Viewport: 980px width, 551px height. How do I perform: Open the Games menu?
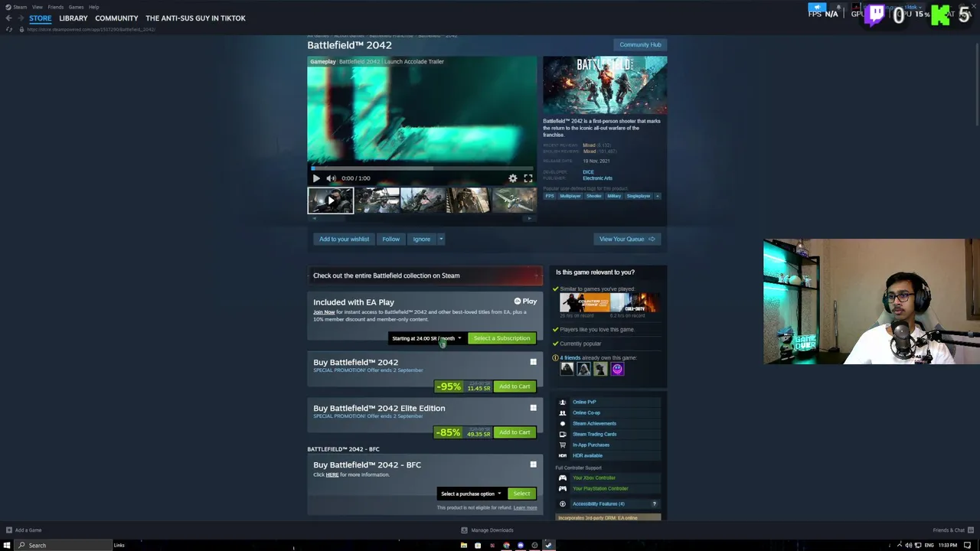coord(76,7)
